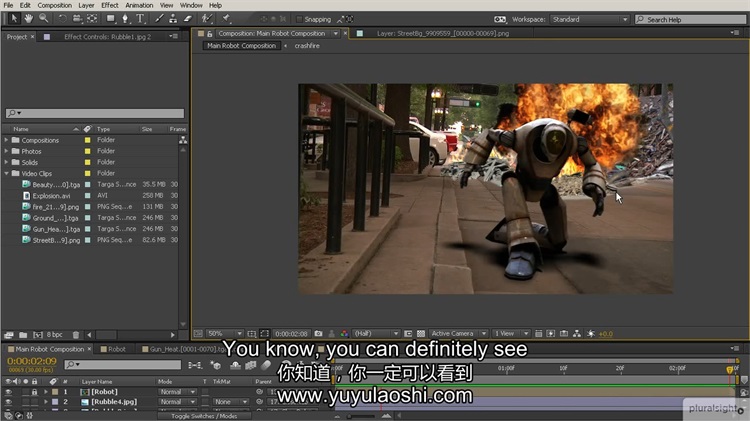Click the reset exposure sun icon
This screenshot has width=750, height=421.
pos(591,333)
